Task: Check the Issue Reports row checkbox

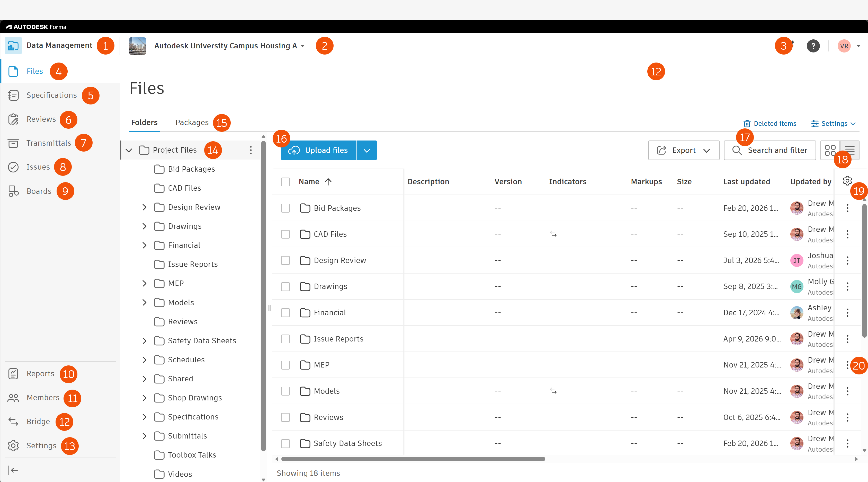Action: pyautogui.click(x=285, y=339)
